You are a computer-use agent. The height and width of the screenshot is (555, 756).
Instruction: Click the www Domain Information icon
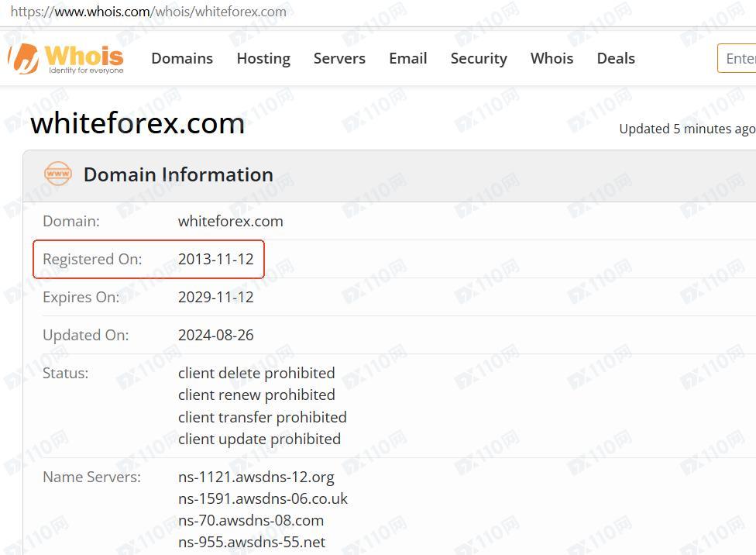point(58,174)
